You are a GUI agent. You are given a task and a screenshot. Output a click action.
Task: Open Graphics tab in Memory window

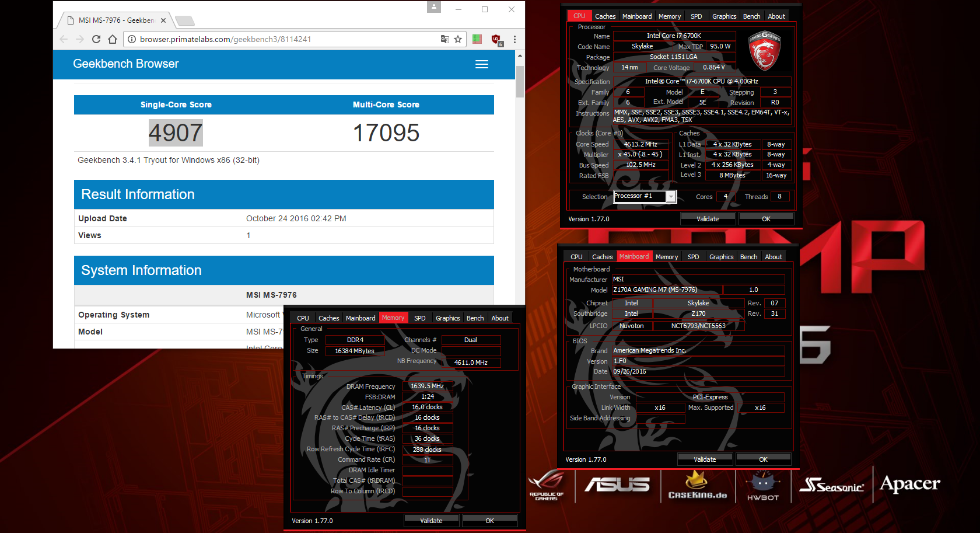pos(448,318)
